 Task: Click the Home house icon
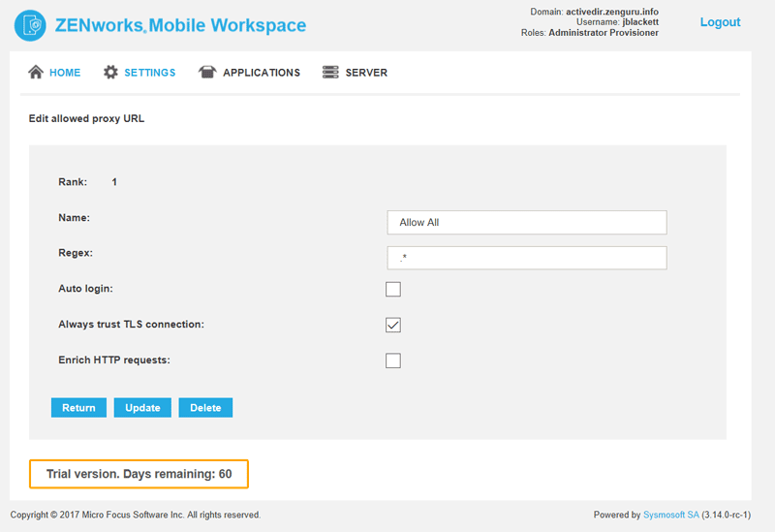point(36,72)
